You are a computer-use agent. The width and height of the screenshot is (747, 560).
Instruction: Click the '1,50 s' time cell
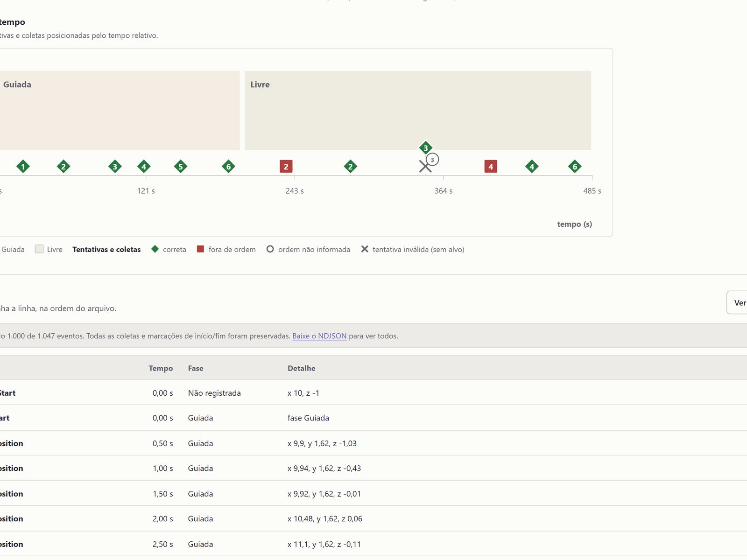click(x=162, y=494)
